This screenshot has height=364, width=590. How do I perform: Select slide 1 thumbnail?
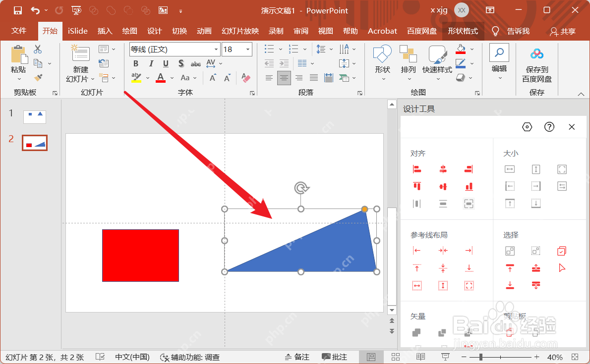(35, 117)
